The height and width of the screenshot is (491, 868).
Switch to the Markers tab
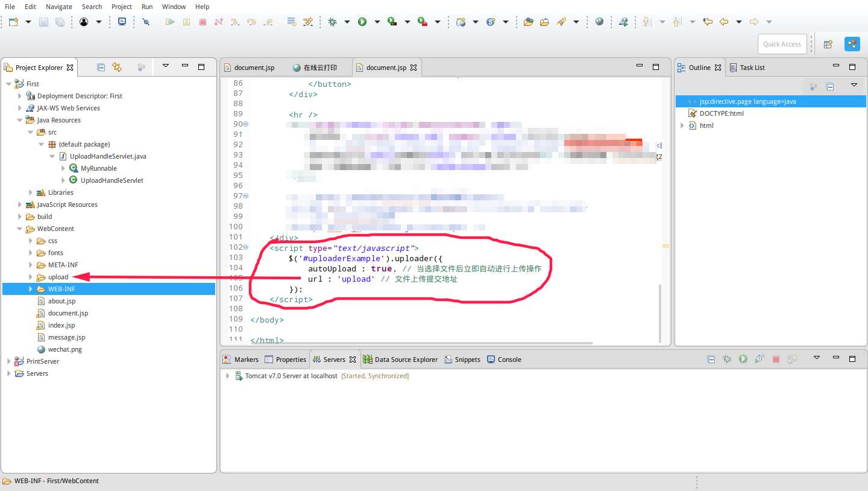241,360
